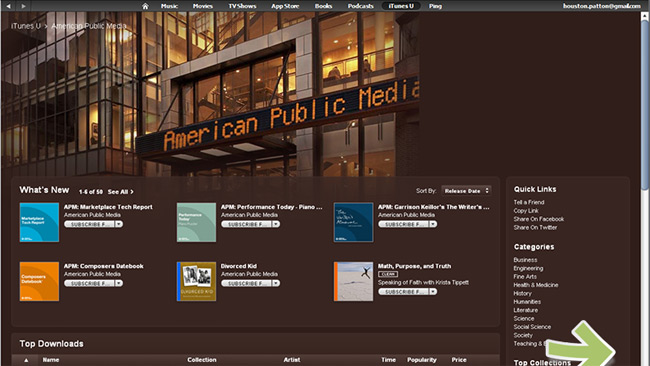Open Math, Purpose, and Truth artwork

pyautogui.click(x=354, y=281)
